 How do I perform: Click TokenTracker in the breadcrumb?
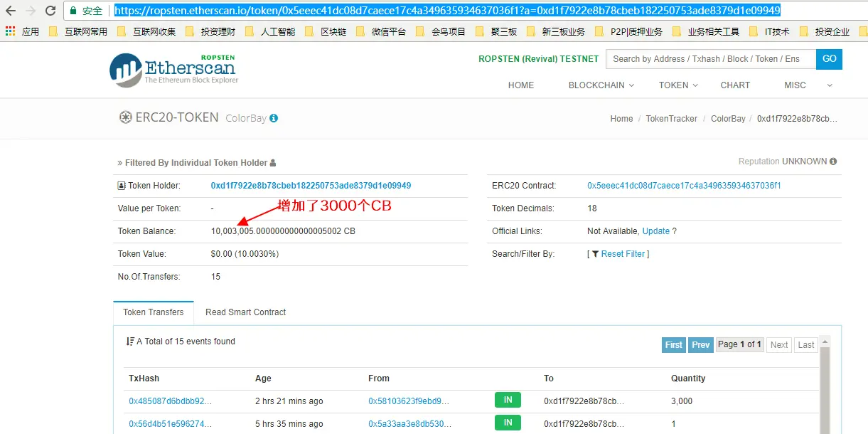(x=671, y=119)
